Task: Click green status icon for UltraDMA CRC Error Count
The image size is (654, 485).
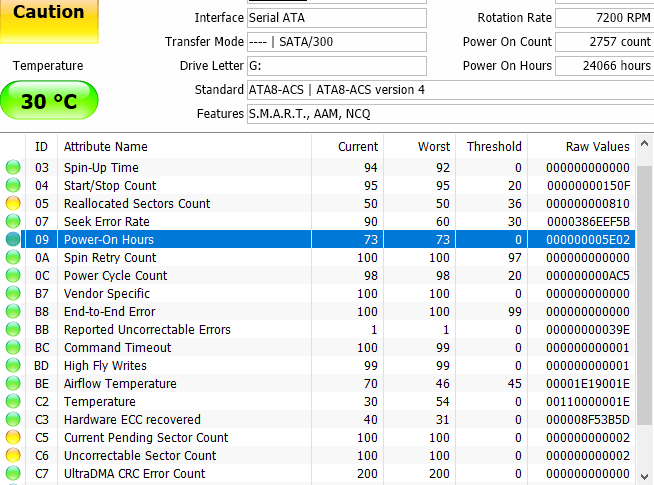Action: click(x=12, y=474)
